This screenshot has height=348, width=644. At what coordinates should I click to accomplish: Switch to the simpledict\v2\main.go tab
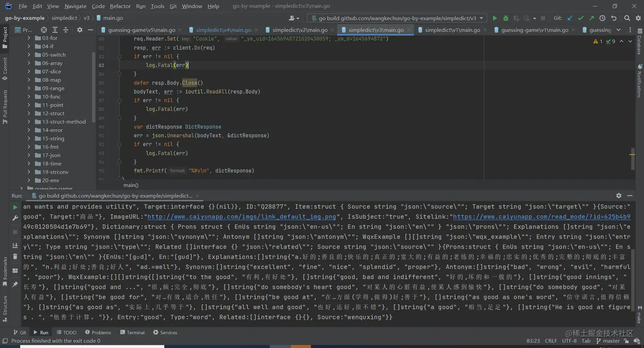tap(299, 30)
